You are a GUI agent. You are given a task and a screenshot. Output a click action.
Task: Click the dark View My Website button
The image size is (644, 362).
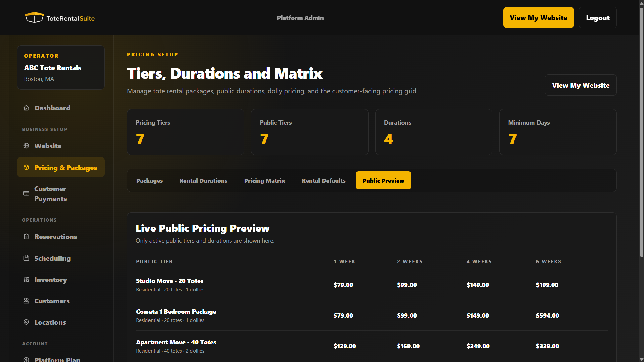click(x=581, y=85)
